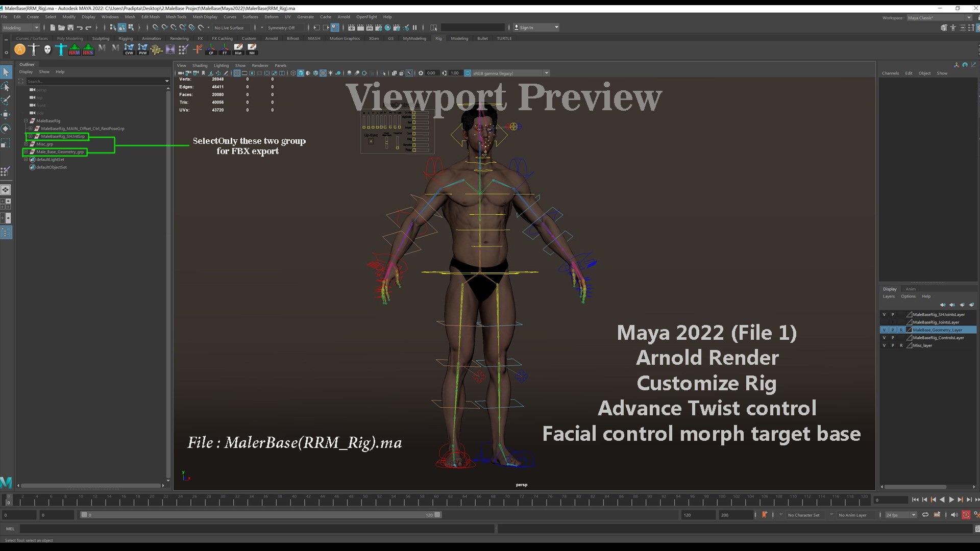The height and width of the screenshot is (551, 980).
Task: Open the Deform menu
Action: [271, 17]
